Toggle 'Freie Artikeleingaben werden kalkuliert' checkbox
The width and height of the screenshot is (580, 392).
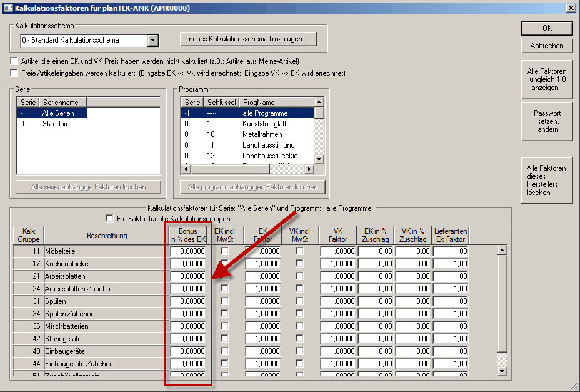14,73
